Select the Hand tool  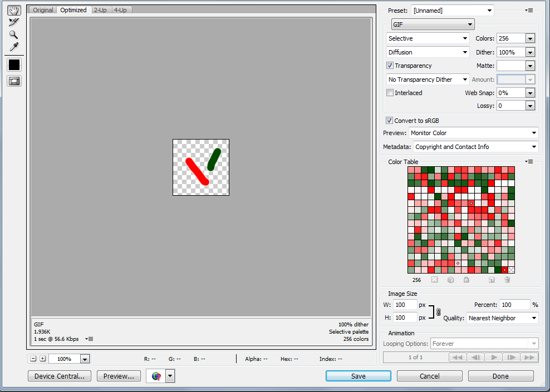[x=14, y=10]
